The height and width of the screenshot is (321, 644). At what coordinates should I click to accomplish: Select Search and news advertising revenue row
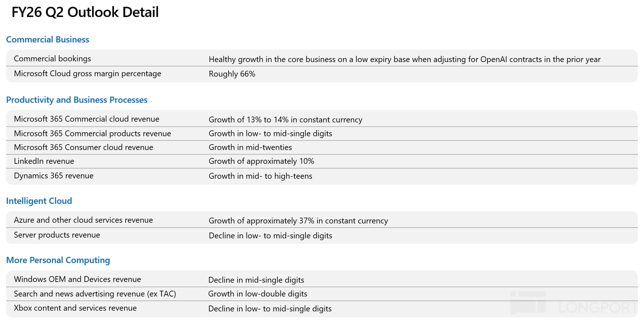tap(95, 294)
